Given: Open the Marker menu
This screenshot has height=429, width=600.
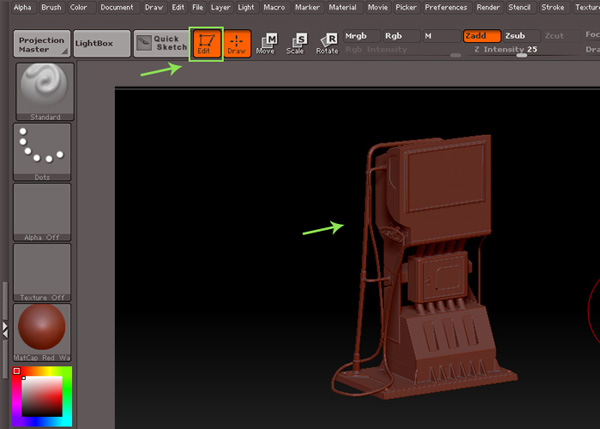Looking at the screenshot, I should pos(307,7).
